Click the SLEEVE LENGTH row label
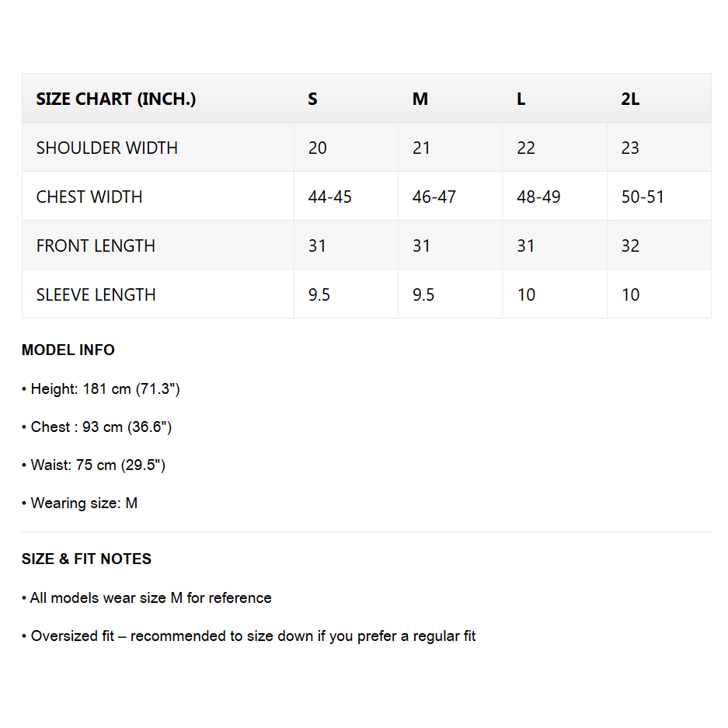Image resolution: width=728 pixels, height=728 pixels. coord(96,294)
